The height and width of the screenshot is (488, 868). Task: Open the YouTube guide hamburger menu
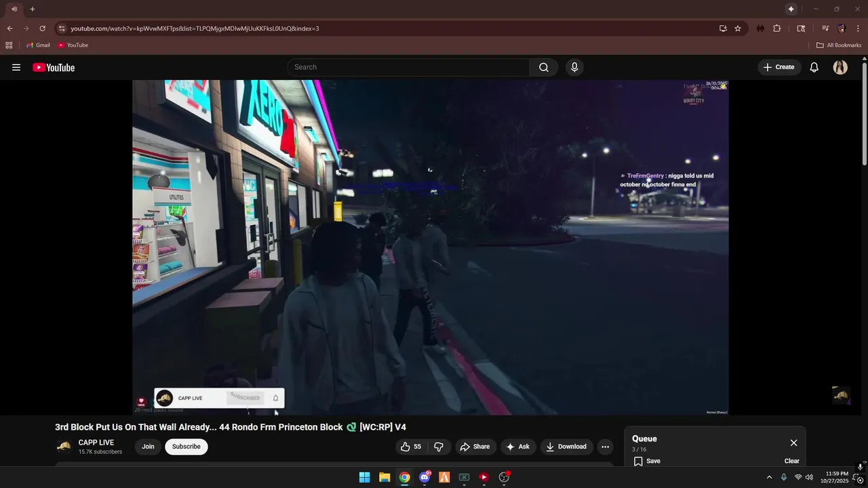point(16,67)
